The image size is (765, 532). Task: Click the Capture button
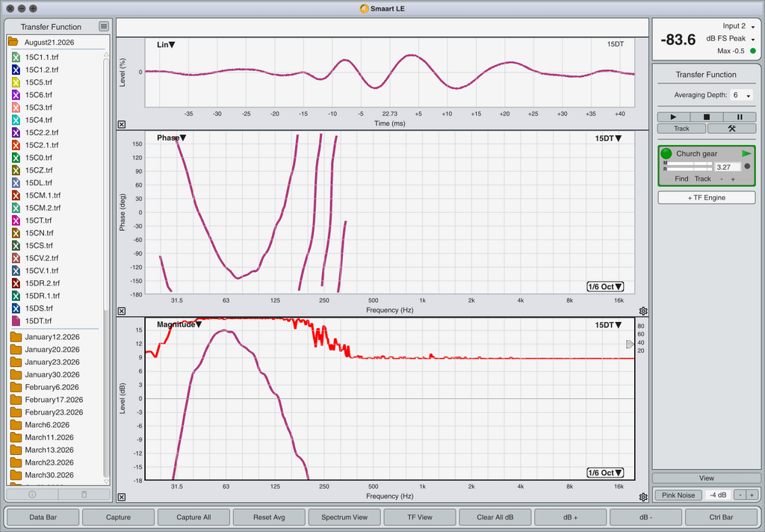[119, 517]
